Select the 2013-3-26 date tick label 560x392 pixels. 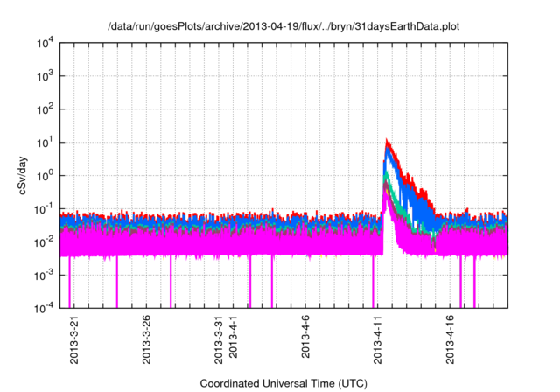point(146,340)
